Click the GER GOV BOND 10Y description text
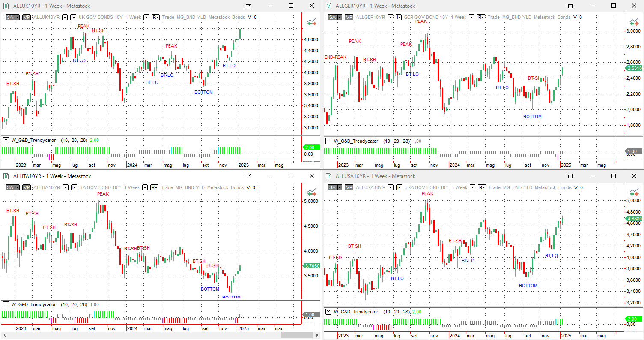The width and height of the screenshot is (644, 340). pos(426,17)
